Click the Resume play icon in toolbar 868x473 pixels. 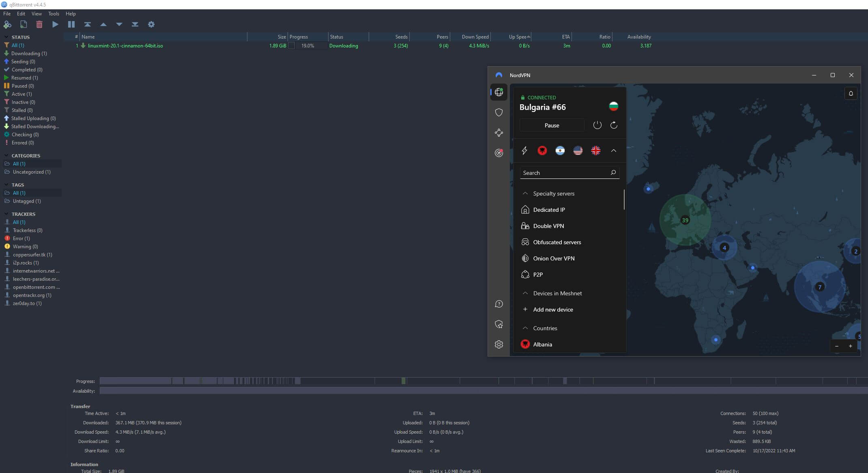point(55,24)
